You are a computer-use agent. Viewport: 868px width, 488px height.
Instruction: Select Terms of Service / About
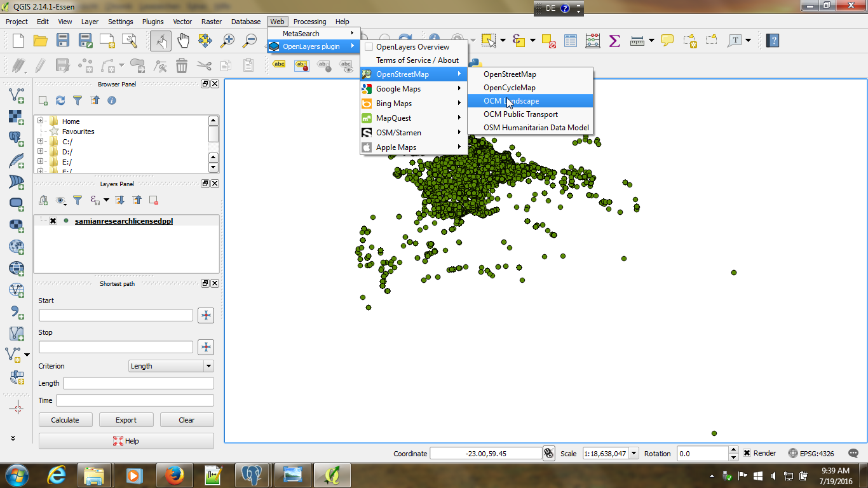coord(413,60)
